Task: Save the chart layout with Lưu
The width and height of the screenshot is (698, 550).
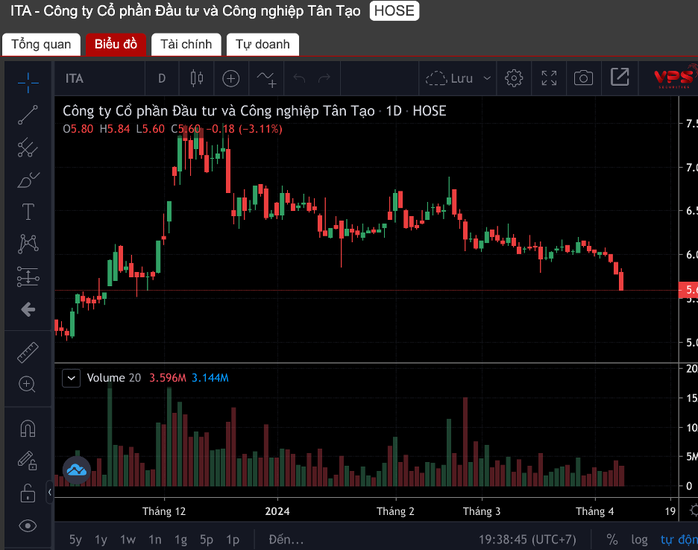Action: pos(449,79)
